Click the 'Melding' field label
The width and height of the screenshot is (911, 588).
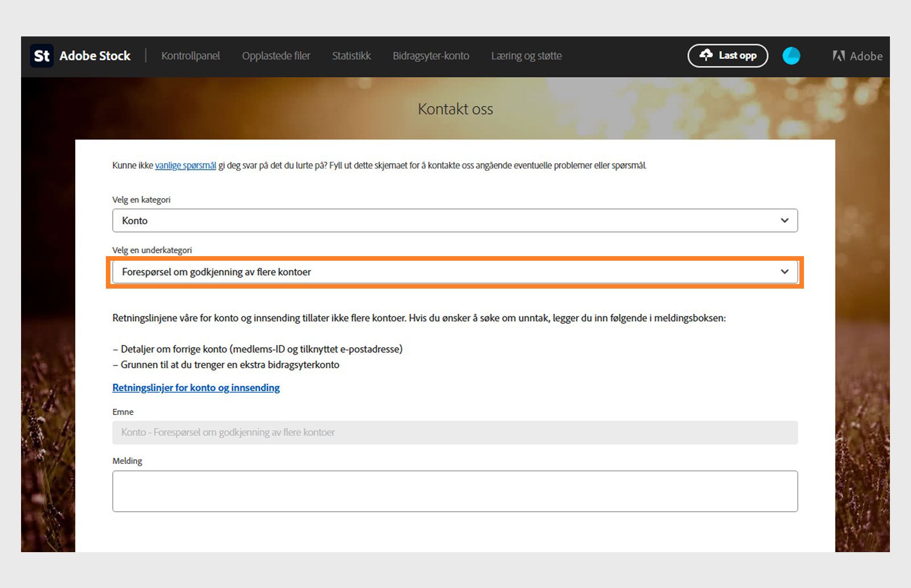pyautogui.click(x=127, y=461)
